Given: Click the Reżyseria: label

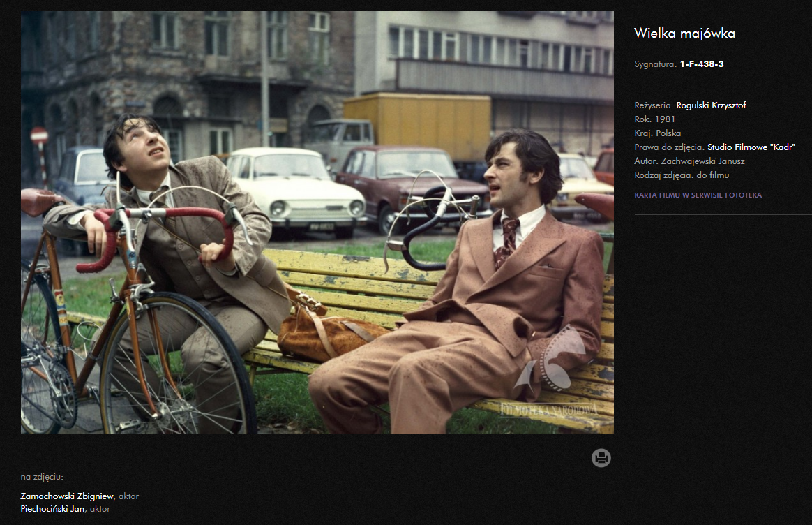Looking at the screenshot, I should [654, 105].
